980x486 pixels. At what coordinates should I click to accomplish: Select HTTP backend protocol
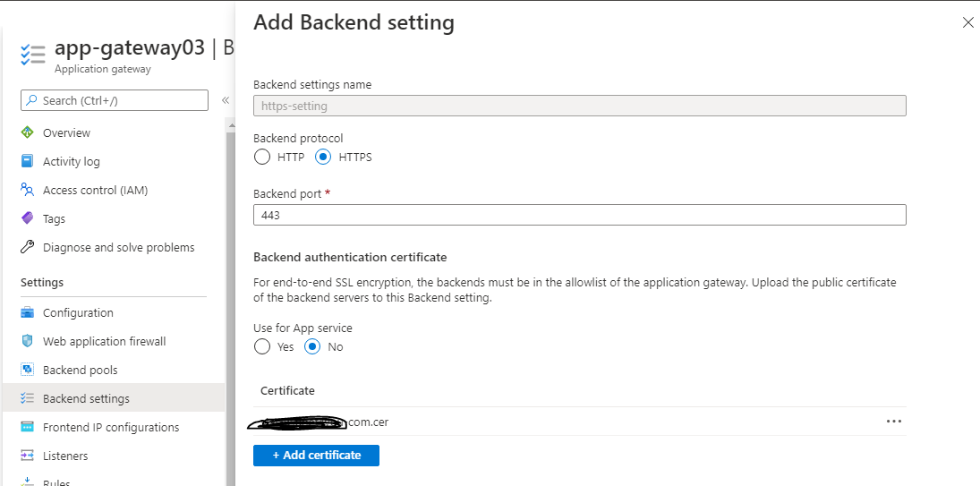pyautogui.click(x=262, y=157)
